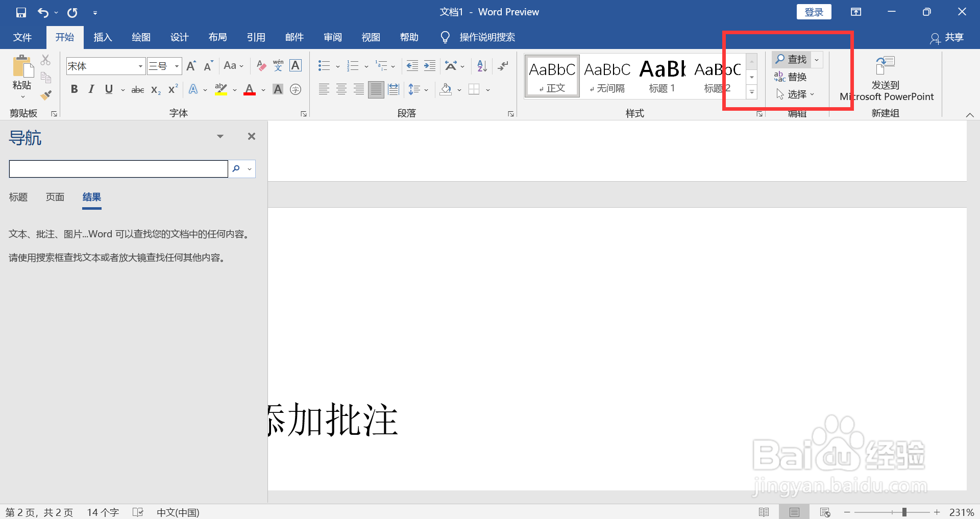Toggle center paragraph alignment
The image size is (980, 519).
click(x=341, y=90)
